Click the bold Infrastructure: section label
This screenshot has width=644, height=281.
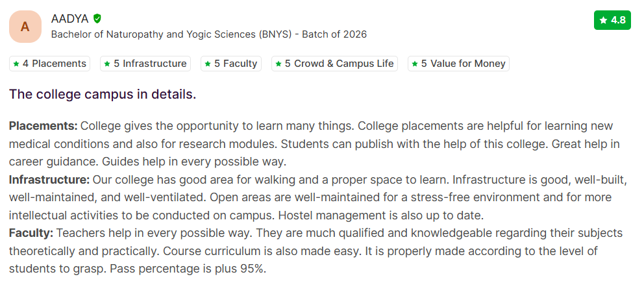pyautogui.click(x=49, y=178)
